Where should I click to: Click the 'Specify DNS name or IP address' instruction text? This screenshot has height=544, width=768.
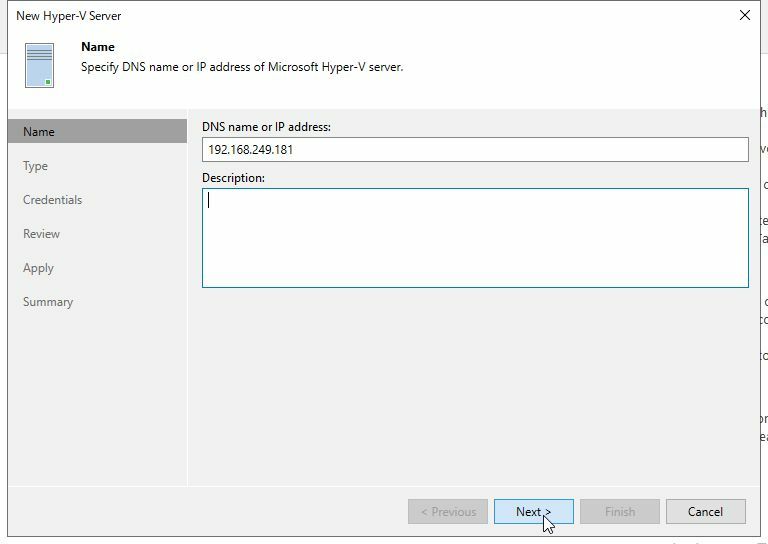242,68
